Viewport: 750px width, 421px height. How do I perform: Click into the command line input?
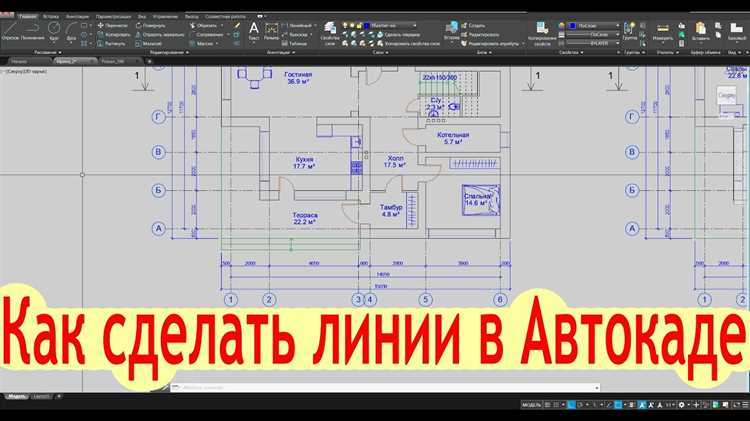point(385,388)
